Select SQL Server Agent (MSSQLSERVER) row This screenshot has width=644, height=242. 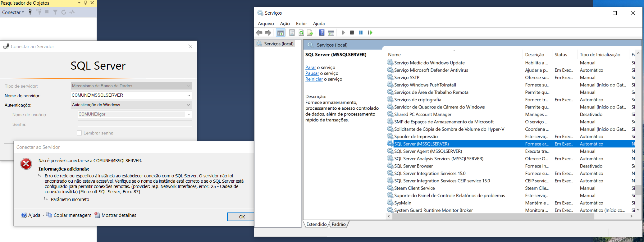(x=511, y=151)
